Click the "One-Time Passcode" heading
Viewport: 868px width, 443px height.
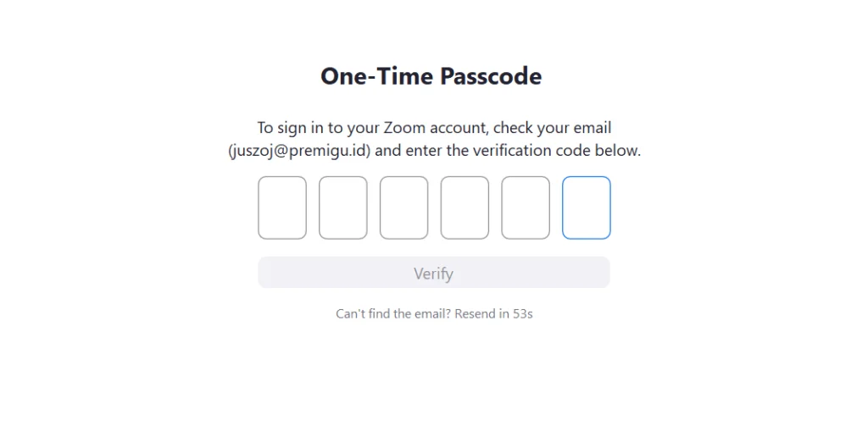pos(431,76)
